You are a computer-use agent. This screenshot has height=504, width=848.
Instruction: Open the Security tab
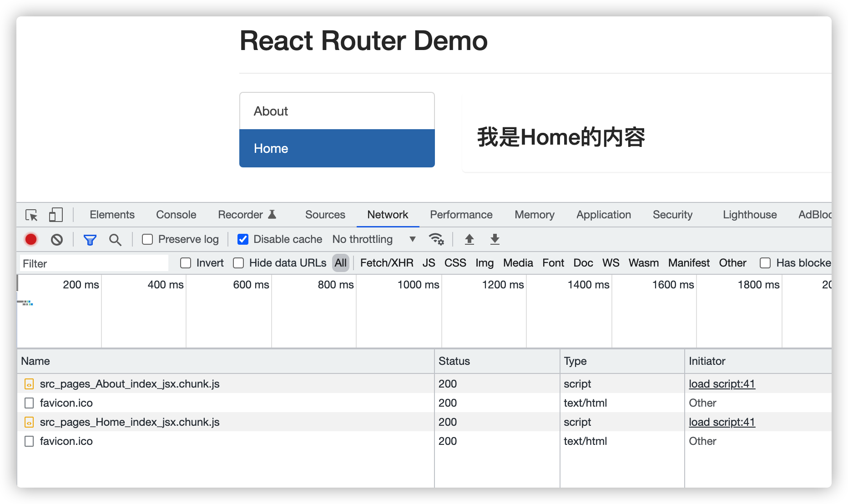coord(672,215)
